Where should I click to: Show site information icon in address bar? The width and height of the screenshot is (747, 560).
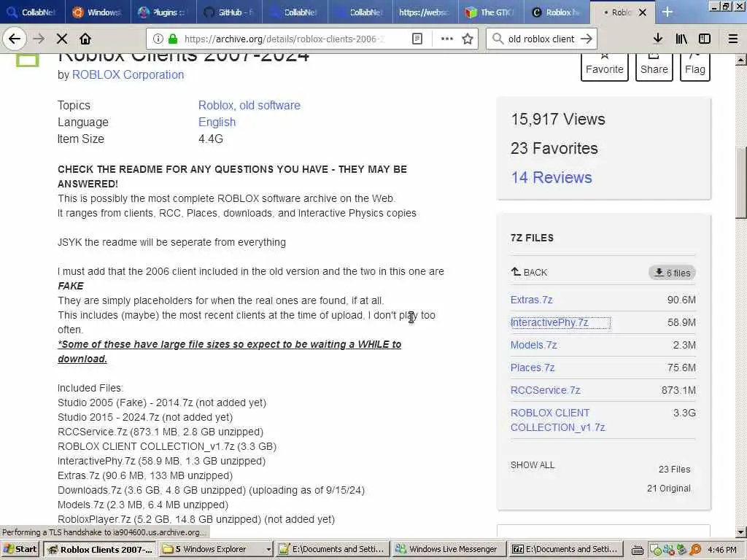point(158,39)
